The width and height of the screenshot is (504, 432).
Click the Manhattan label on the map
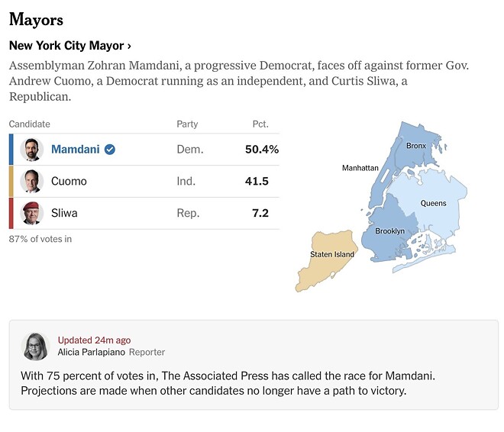pyautogui.click(x=360, y=168)
